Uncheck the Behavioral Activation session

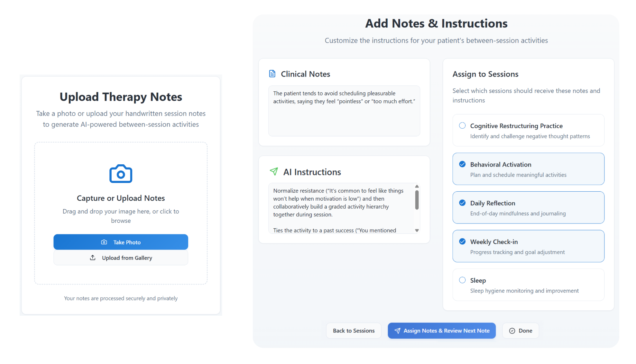[x=462, y=164]
